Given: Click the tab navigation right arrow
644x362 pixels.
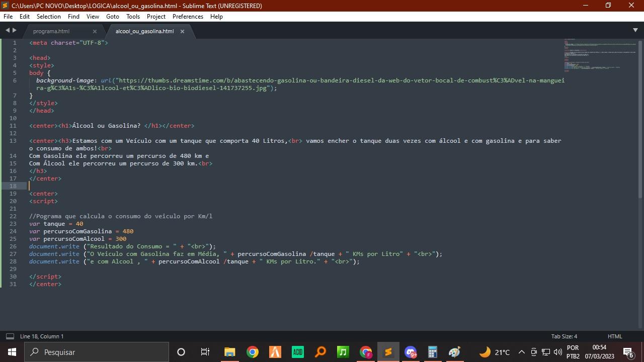Looking at the screenshot, I should 14,31.
